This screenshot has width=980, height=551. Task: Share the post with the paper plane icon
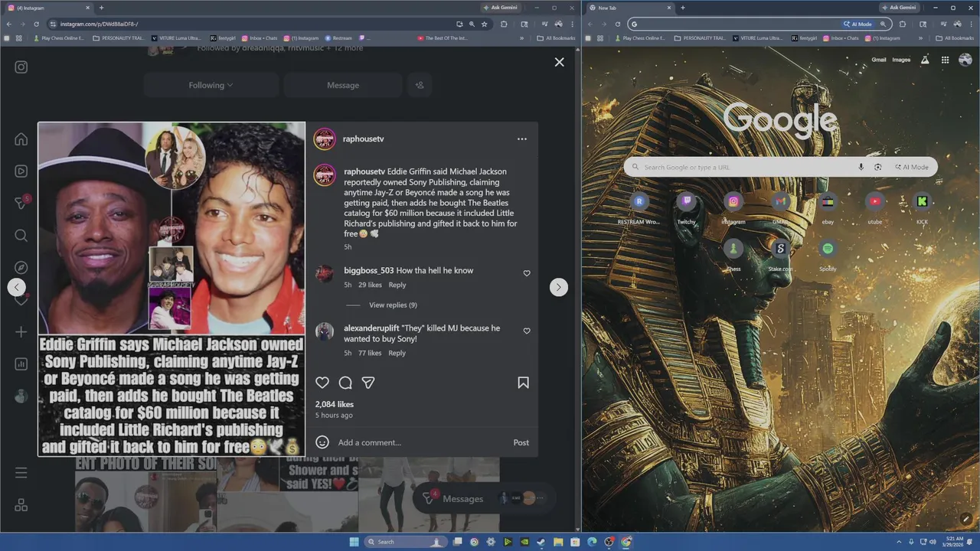[x=368, y=383]
